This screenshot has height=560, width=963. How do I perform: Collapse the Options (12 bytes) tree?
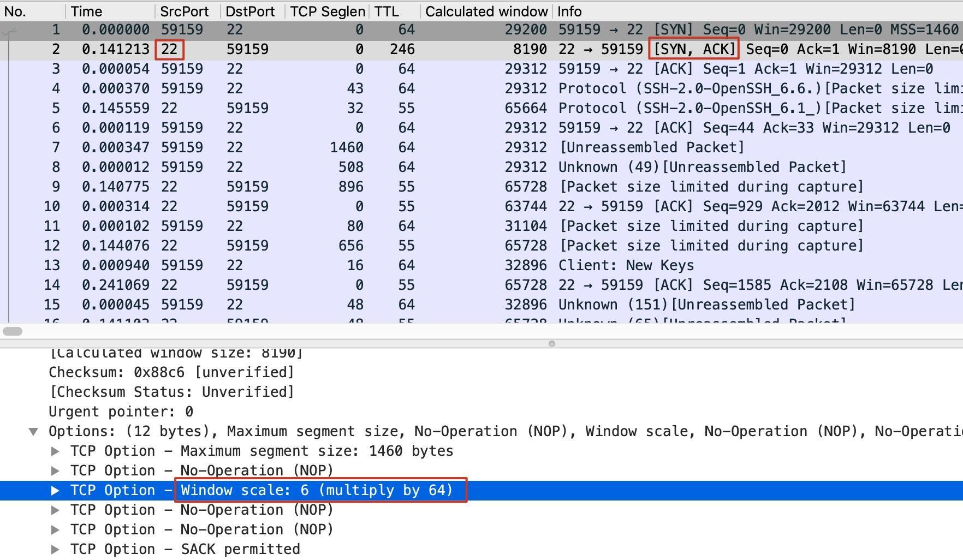[33, 432]
